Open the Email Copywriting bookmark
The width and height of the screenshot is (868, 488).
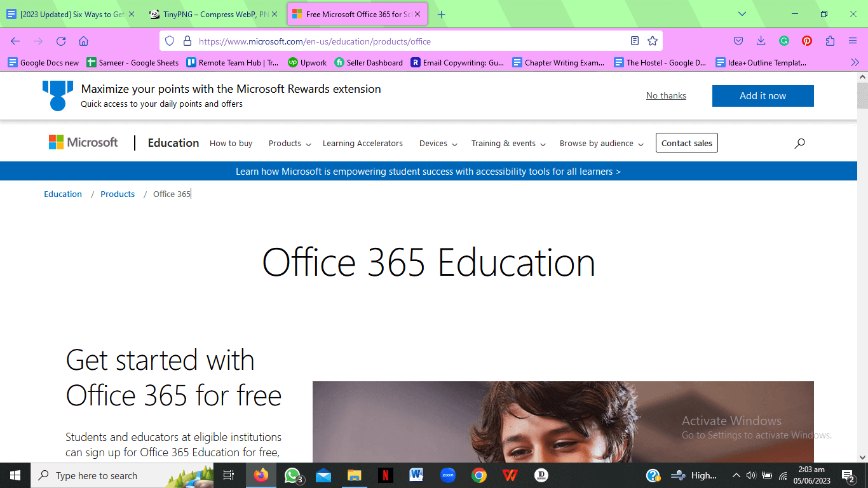point(458,62)
